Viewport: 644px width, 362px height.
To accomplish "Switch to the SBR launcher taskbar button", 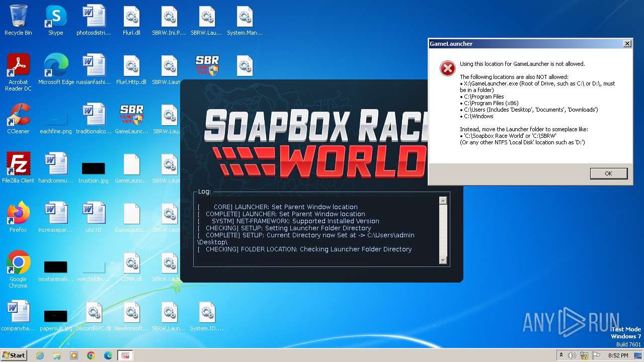I will click(125, 355).
